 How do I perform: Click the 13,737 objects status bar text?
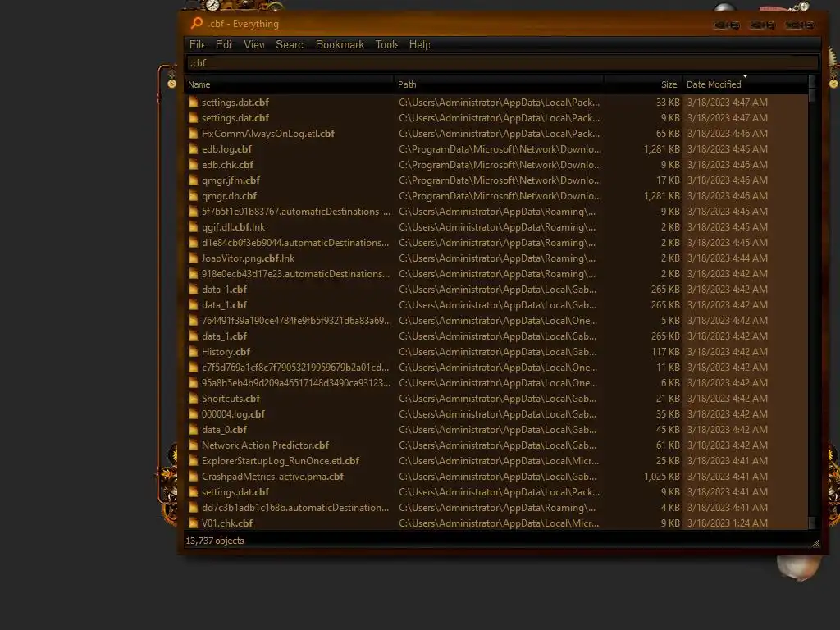215,541
